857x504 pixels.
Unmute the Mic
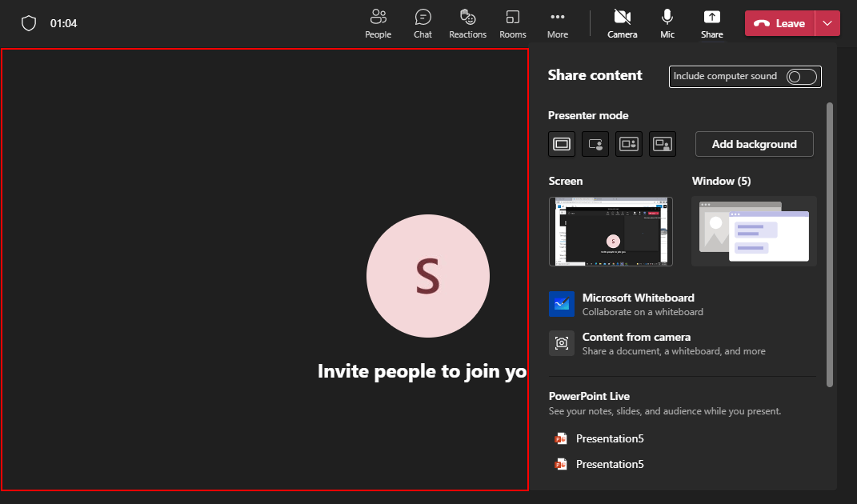tap(667, 23)
